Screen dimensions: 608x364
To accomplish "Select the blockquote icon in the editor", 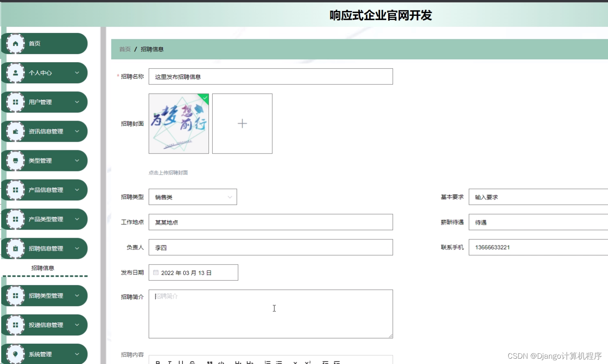I will (210, 362).
